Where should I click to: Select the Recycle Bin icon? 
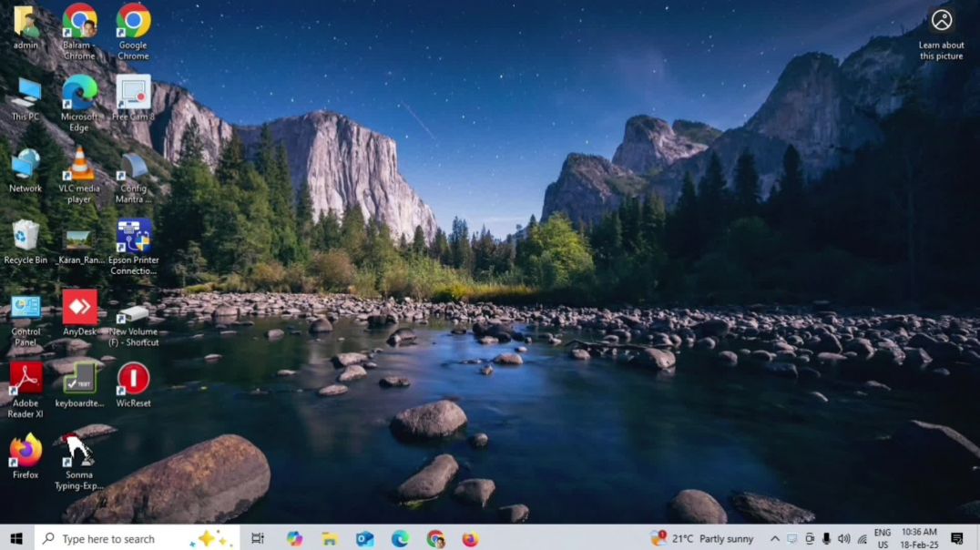(26, 241)
